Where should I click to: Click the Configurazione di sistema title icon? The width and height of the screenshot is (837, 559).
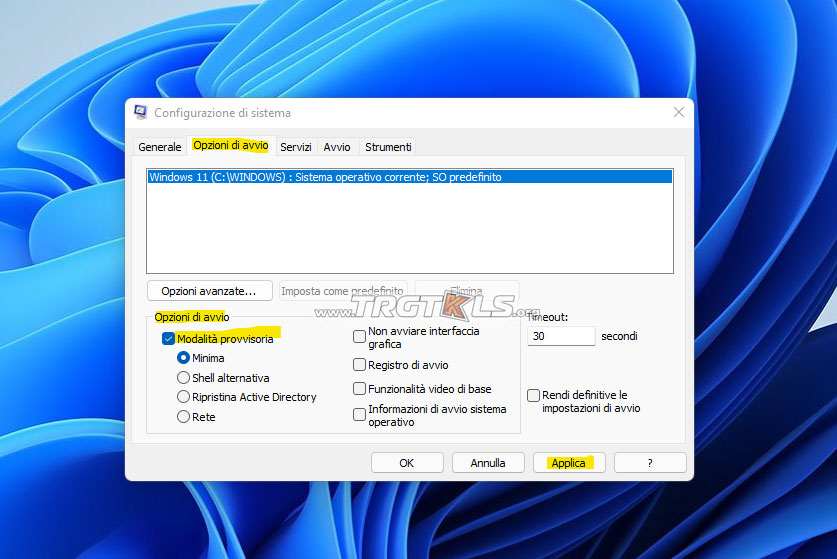pos(141,113)
